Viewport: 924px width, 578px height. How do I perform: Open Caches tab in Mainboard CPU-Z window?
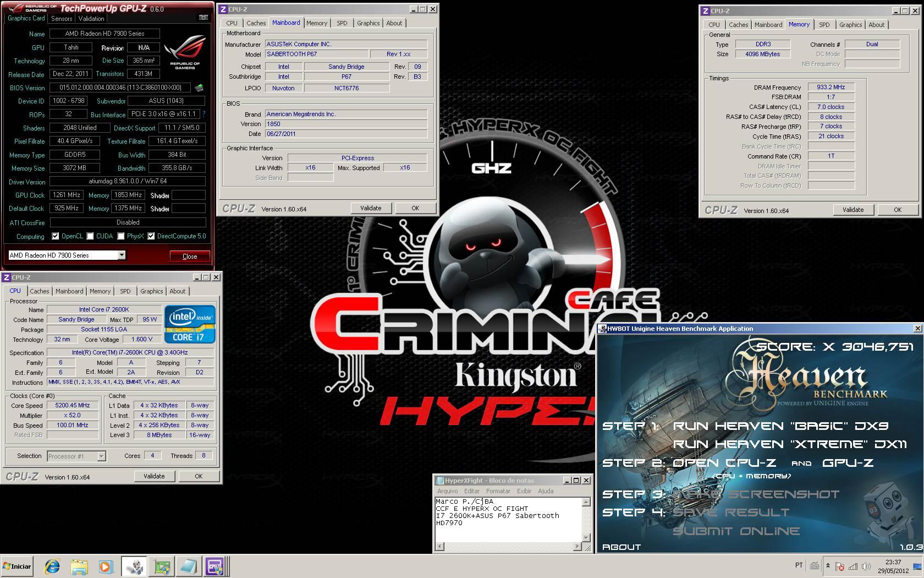[x=256, y=23]
